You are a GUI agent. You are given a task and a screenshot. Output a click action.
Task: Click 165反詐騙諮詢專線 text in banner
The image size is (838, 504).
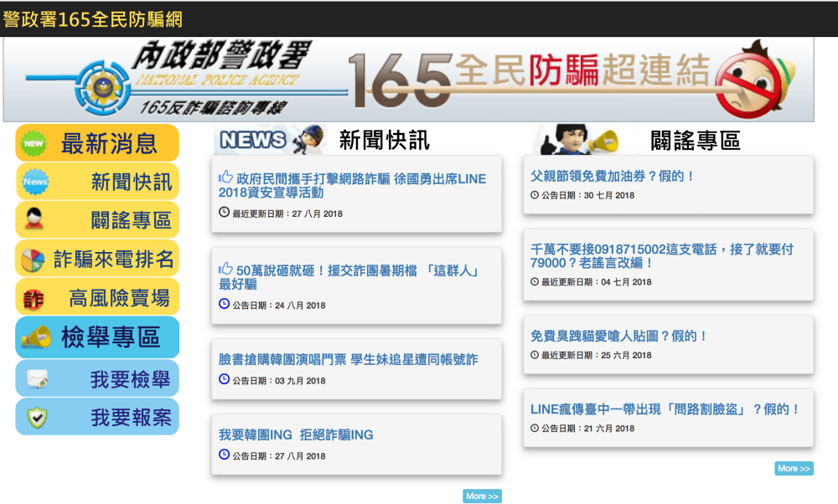[213, 107]
